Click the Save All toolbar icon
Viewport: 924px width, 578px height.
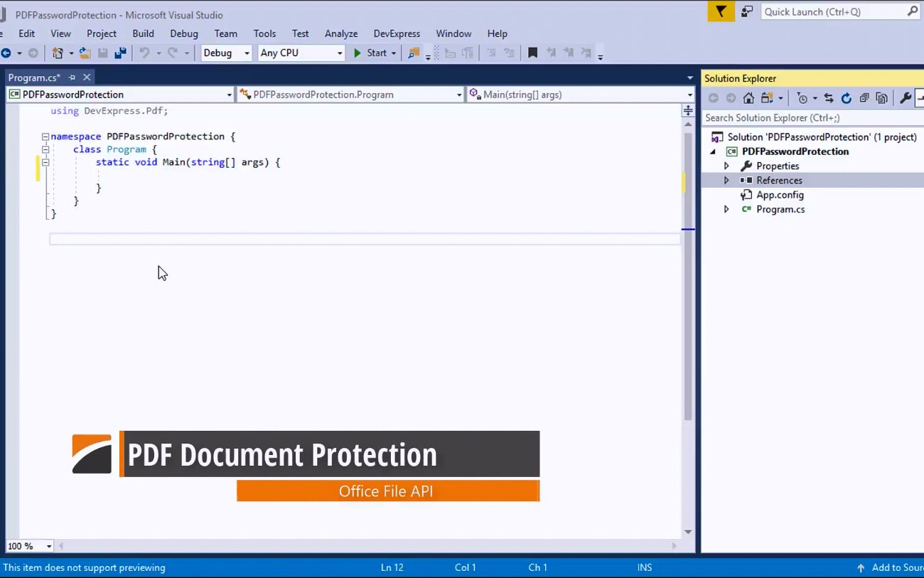click(120, 53)
